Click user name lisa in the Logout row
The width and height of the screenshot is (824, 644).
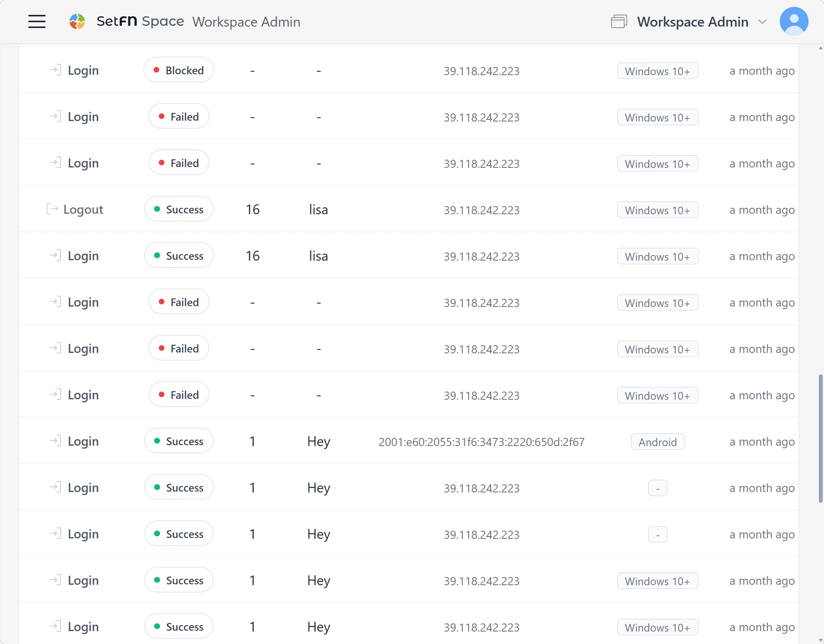(x=318, y=210)
